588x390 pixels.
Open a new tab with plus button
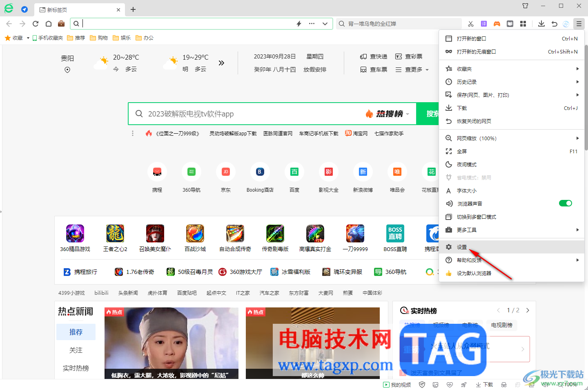click(133, 9)
